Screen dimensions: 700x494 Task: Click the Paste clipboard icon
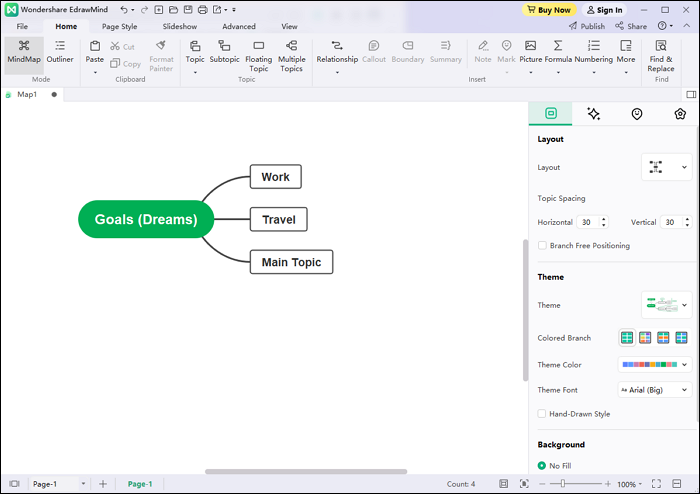[x=95, y=46]
